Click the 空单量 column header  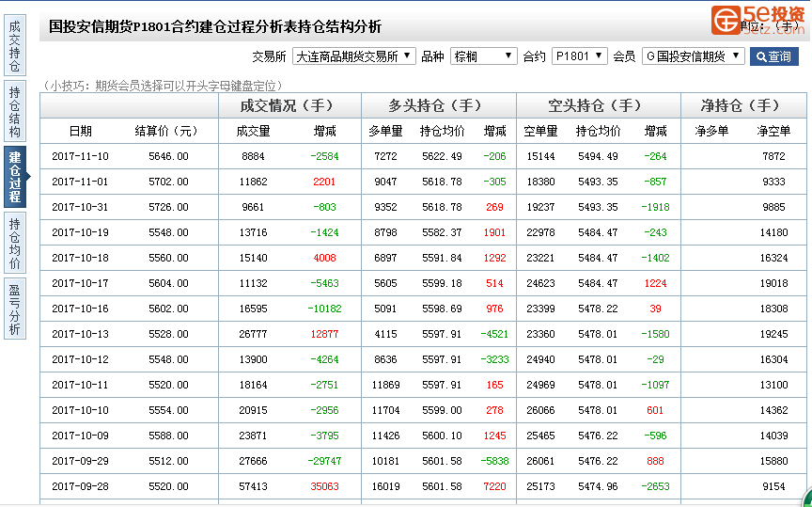point(540,131)
